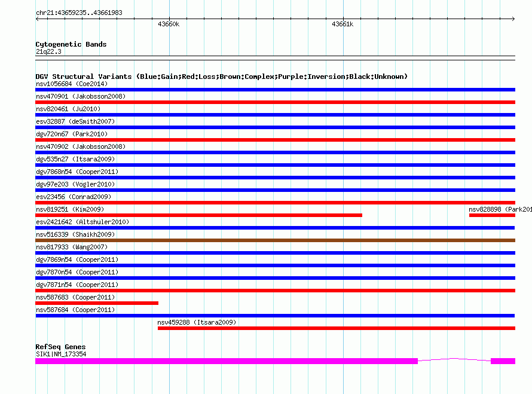Click the RefSeq Genes track title
Image resolution: width=532 pixels, height=394 pixels.
[60, 347]
